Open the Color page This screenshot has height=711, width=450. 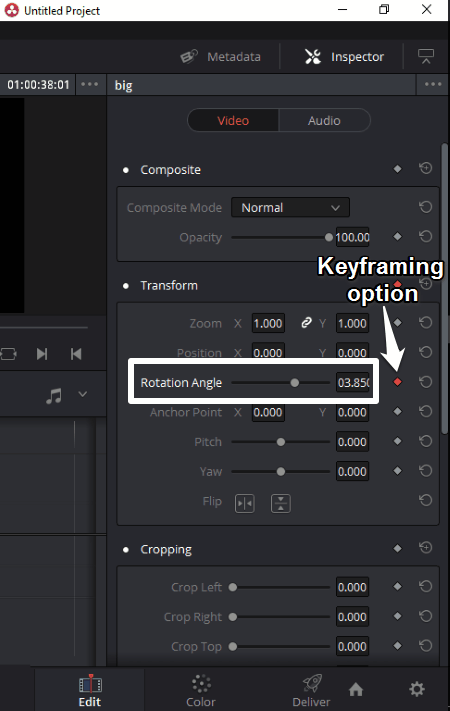point(201,691)
